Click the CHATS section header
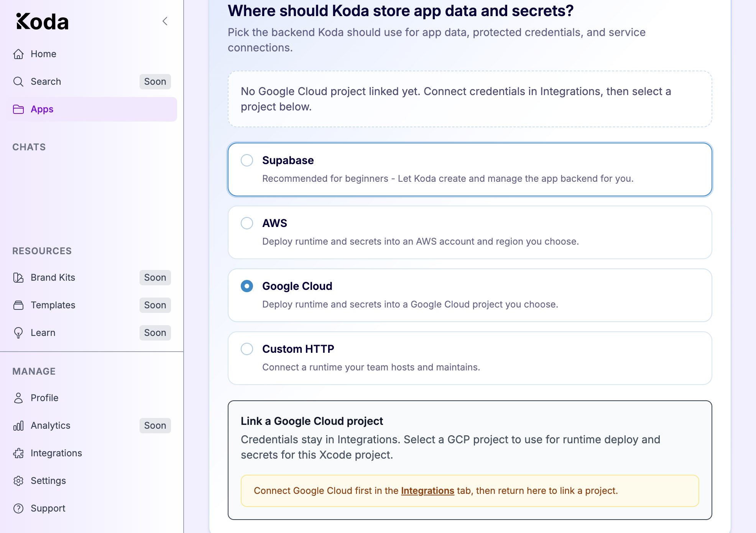This screenshot has width=756, height=533. [x=29, y=147]
